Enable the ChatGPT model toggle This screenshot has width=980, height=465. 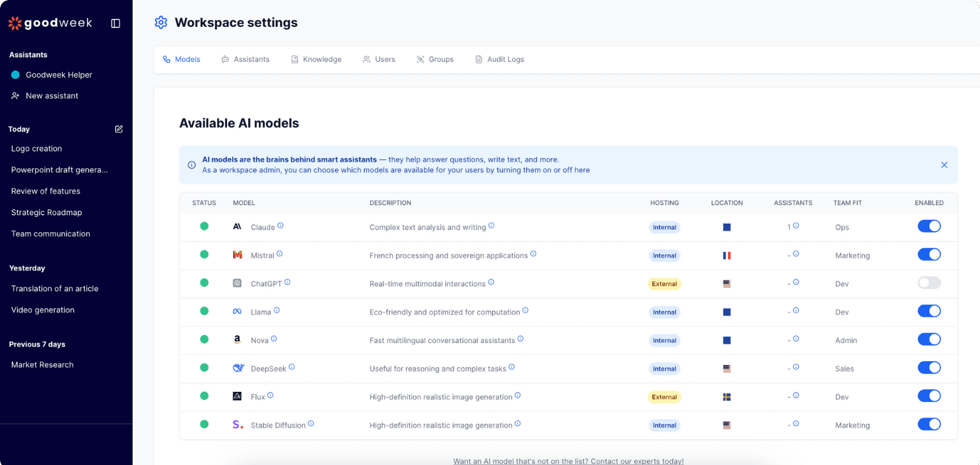[929, 283]
